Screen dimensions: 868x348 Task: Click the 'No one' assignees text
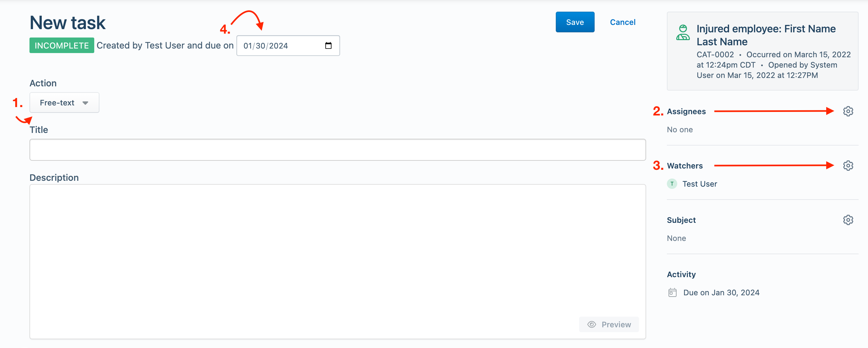680,130
